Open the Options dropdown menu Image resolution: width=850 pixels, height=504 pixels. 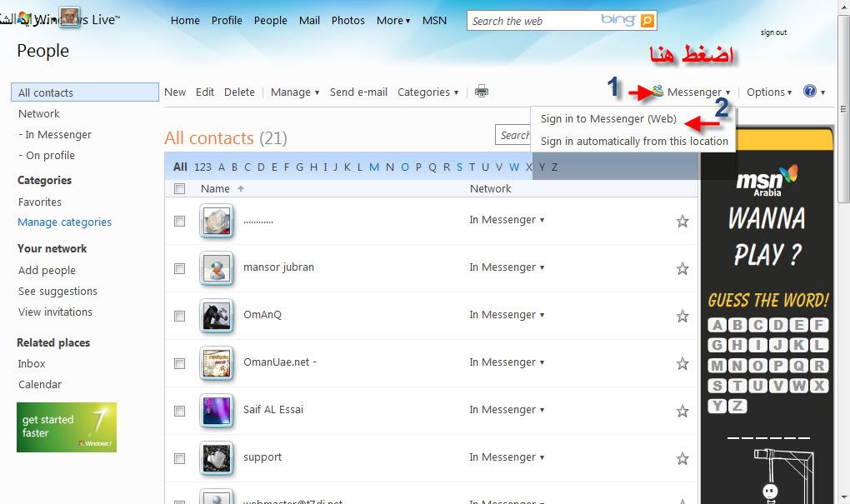point(768,92)
